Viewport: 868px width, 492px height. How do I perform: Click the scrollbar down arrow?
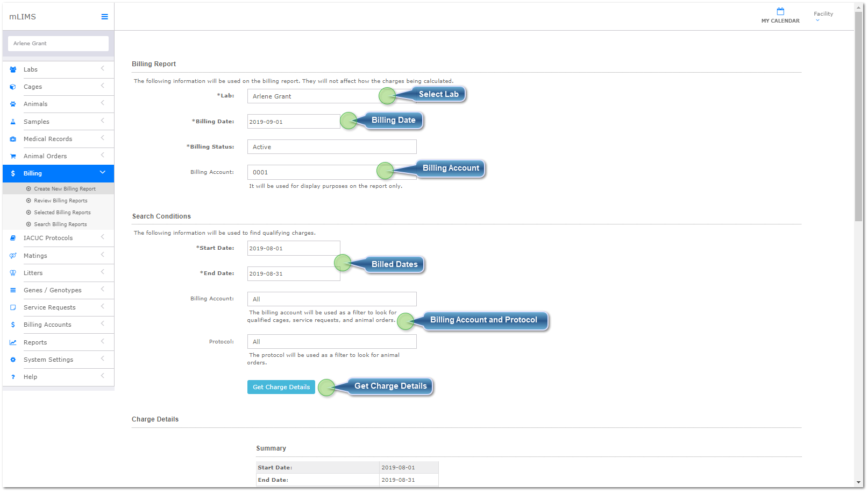858,482
